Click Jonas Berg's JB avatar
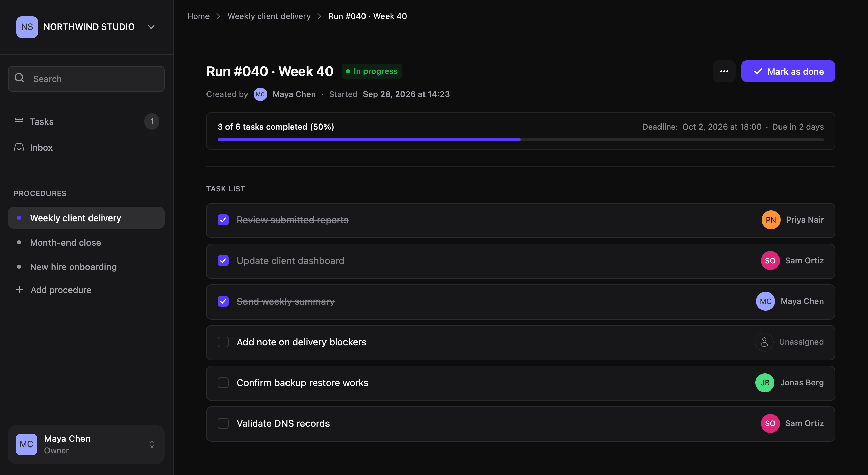This screenshot has height=475, width=868. (765, 383)
